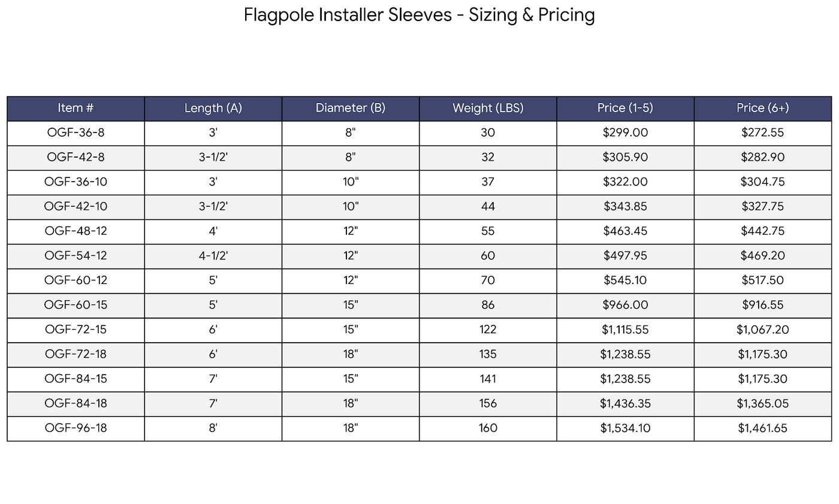Select the $1,461.65 price cell
839x504 pixels.
click(762, 428)
